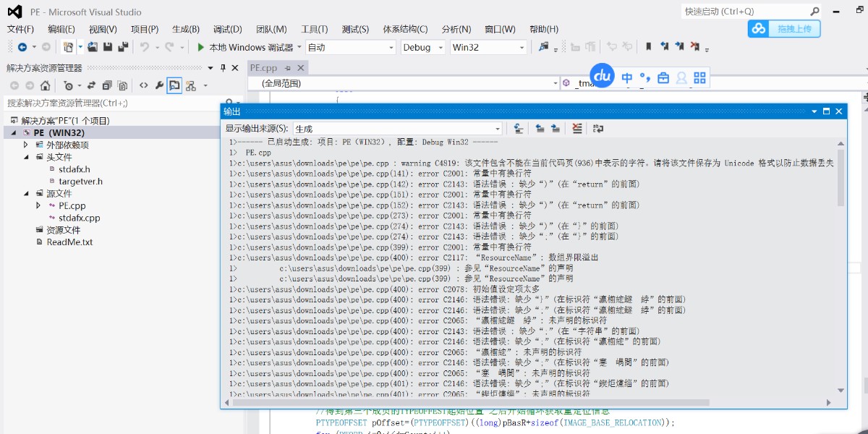Click Home icon in Solution Explorer toolbar
The image size is (868, 434).
click(45, 85)
